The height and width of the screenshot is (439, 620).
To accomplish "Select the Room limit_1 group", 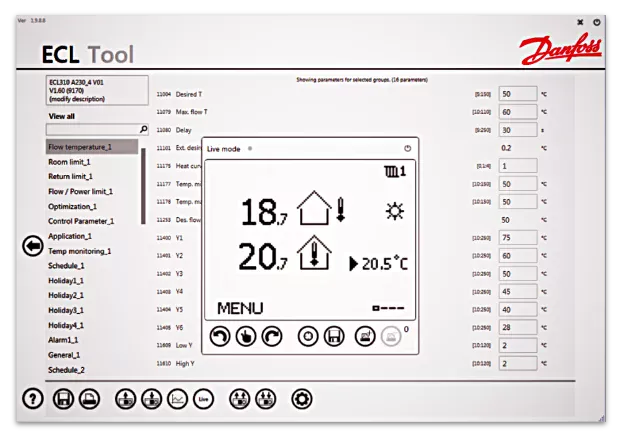I will [x=69, y=162].
